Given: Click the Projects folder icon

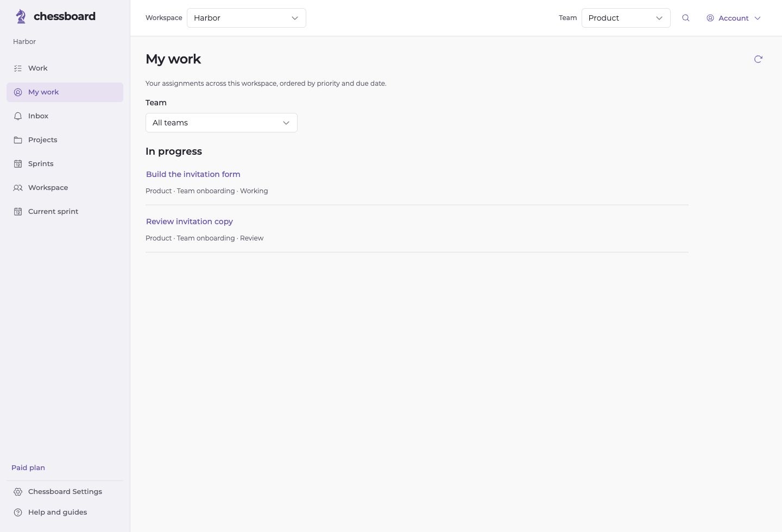Looking at the screenshot, I should pos(18,140).
